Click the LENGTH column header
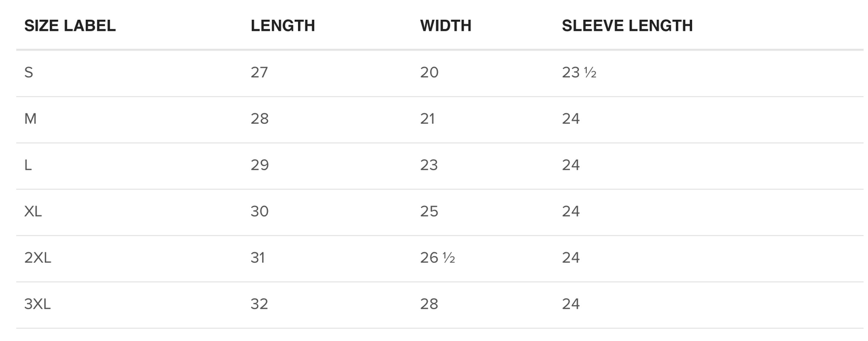Screen dimensions: 868x341 pyautogui.click(x=283, y=25)
